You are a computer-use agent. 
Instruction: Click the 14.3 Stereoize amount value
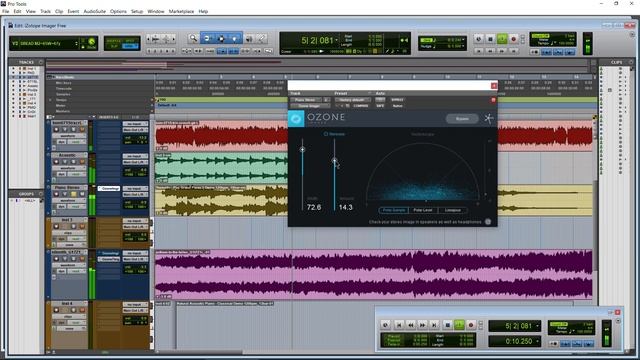345,207
